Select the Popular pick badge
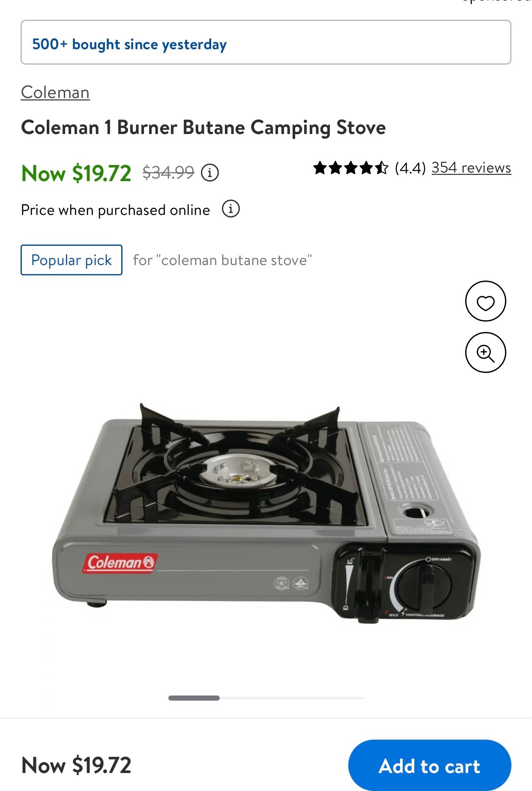The height and width of the screenshot is (791, 532). [x=72, y=260]
